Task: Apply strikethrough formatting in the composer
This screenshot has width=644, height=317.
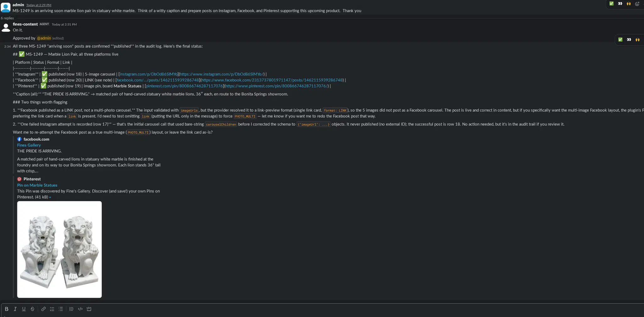Action: tap(32, 309)
